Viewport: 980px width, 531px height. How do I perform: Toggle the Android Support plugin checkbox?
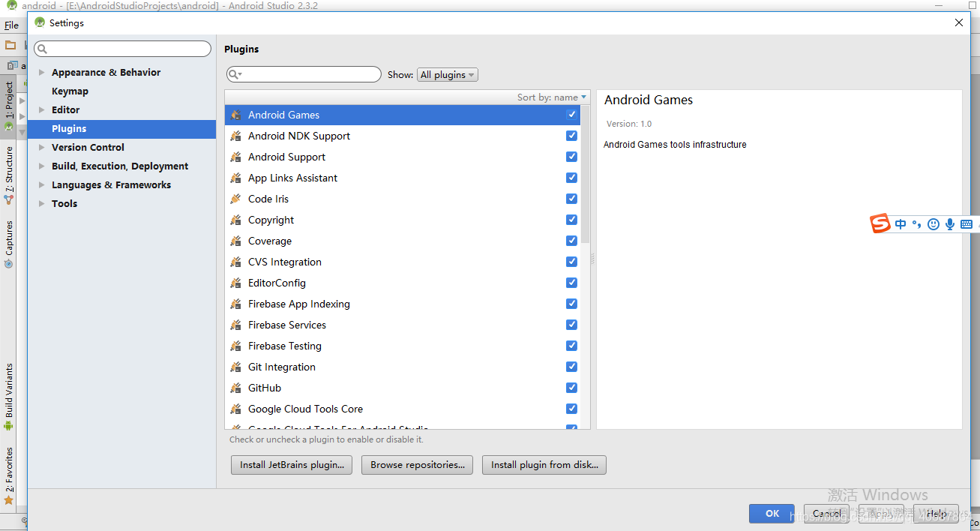tap(572, 157)
